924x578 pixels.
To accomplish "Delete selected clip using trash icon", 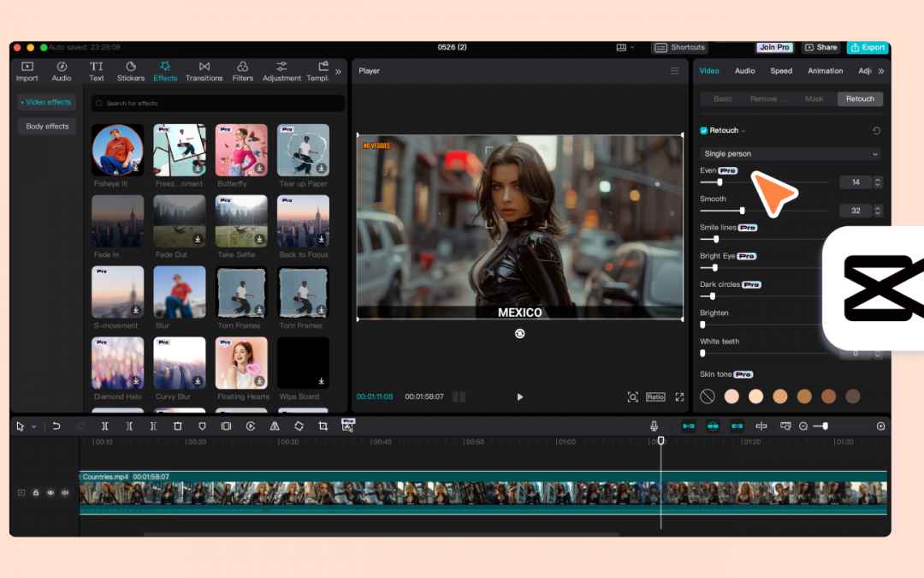I will 178,426.
